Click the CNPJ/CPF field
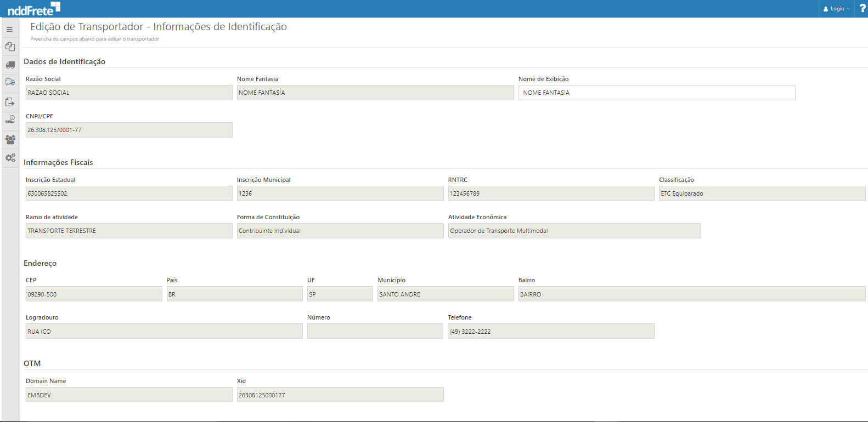This screenshot has width=868, height=422. pos(129,130)
